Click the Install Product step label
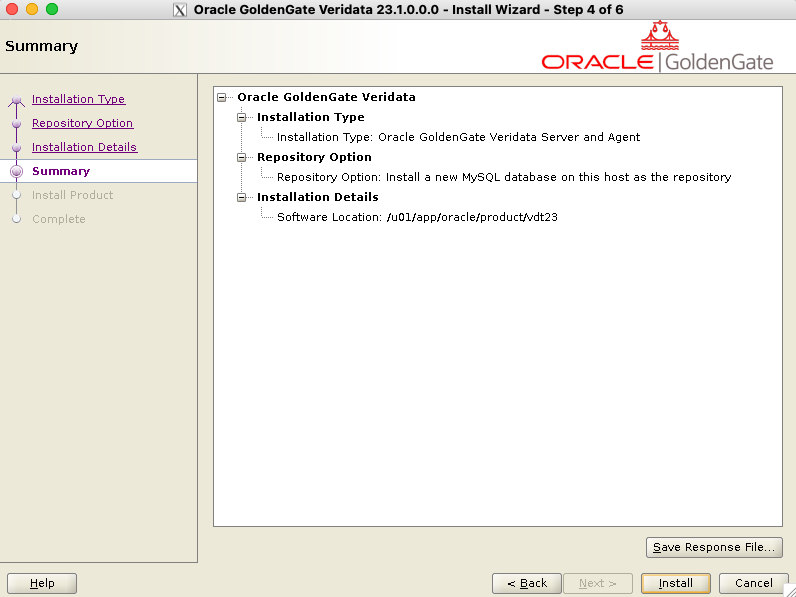 tap(73, 195)
